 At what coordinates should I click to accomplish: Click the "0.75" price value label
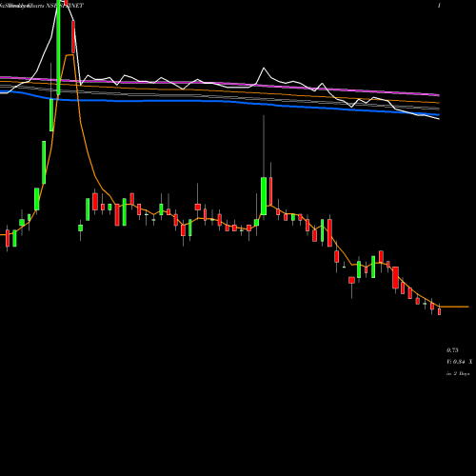coord(452,350)
